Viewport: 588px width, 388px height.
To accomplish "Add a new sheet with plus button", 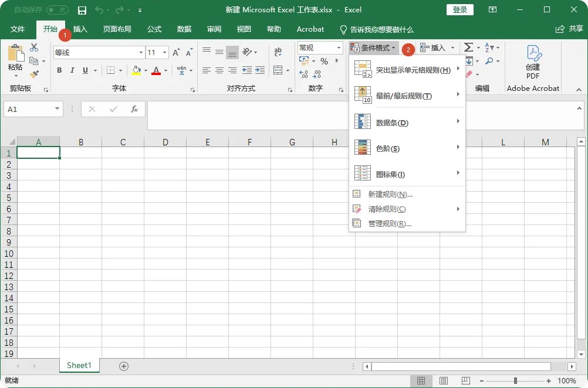I will pyautogui.click(x=124, y=366).
